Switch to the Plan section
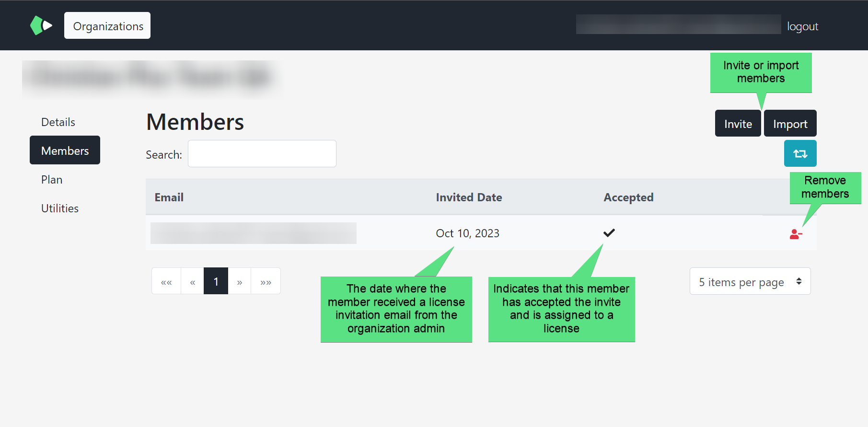Image resolution: width=868 pixels, height=427 pixels. 51,179
